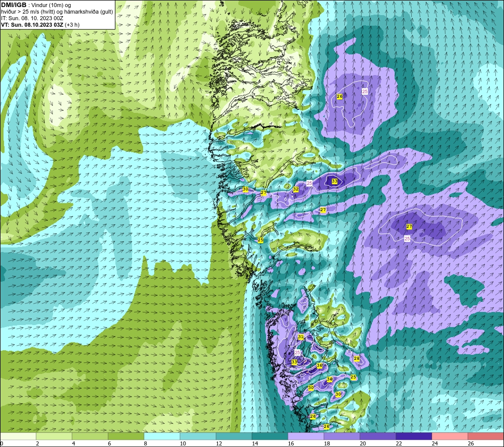The image size is (504, 447).
Task: Pick the olive green 6–8 m/s legend color
Action: click(x=126, y=436)
